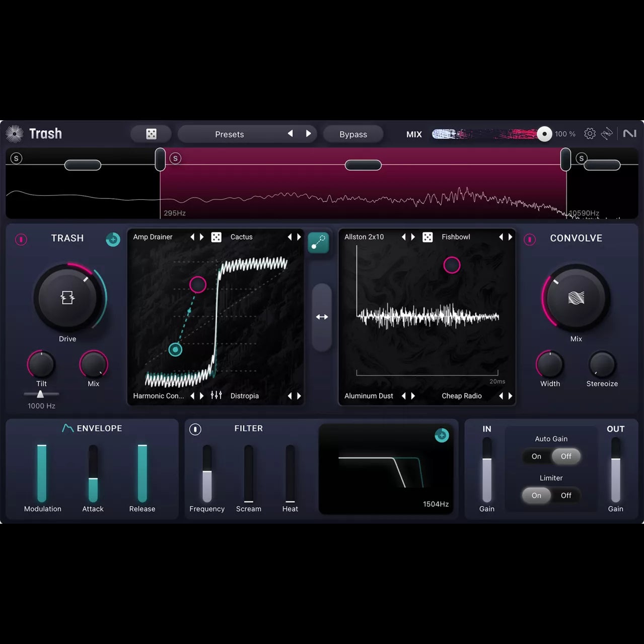Image resolution: width=644 pixels, height=644 pixels.
Task: Click the Convolve Mix knob wave icon
Action: click(x=576, y=298)
